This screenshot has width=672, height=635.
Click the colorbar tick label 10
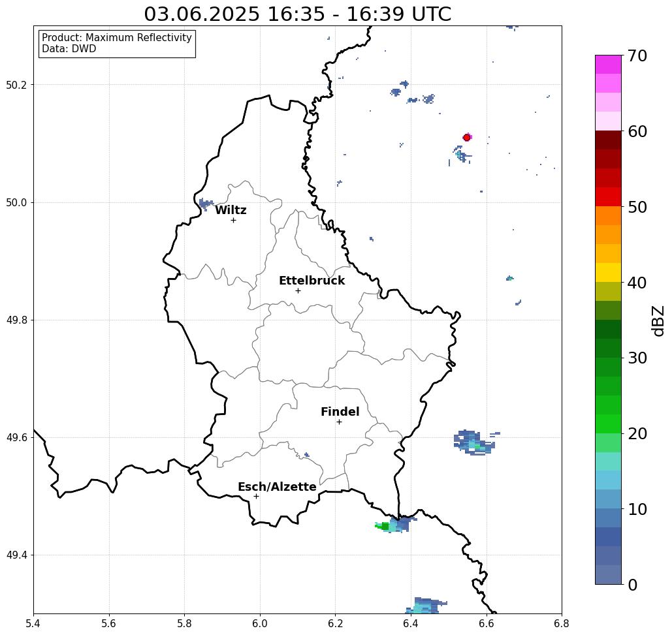pos(637,509)
